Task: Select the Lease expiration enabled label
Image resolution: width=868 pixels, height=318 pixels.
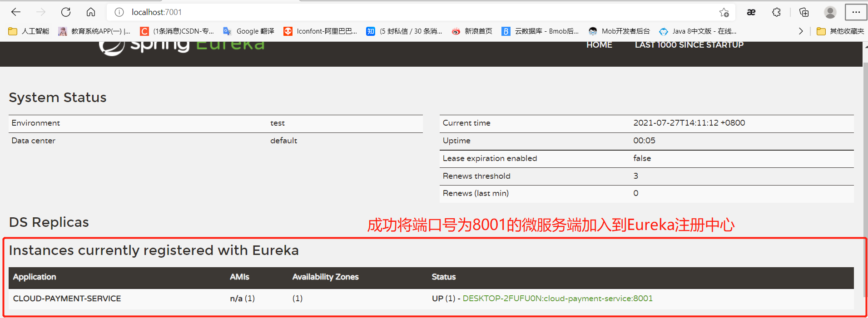Action: point(490,158)
